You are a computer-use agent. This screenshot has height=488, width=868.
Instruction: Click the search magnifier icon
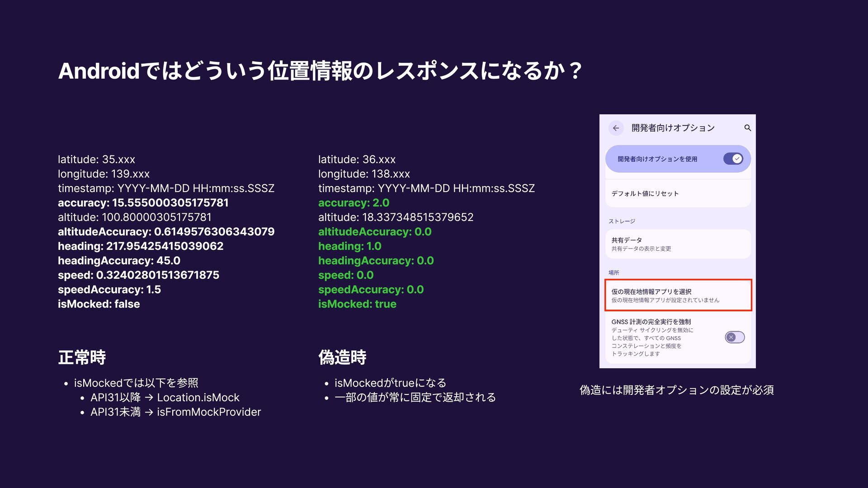747,128
